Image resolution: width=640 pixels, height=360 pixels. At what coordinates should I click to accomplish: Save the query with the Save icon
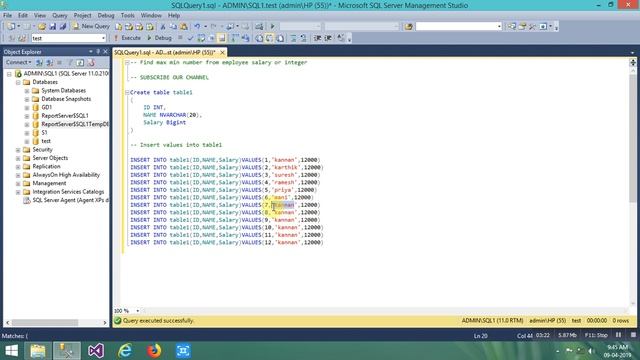[x=52, y=26]
